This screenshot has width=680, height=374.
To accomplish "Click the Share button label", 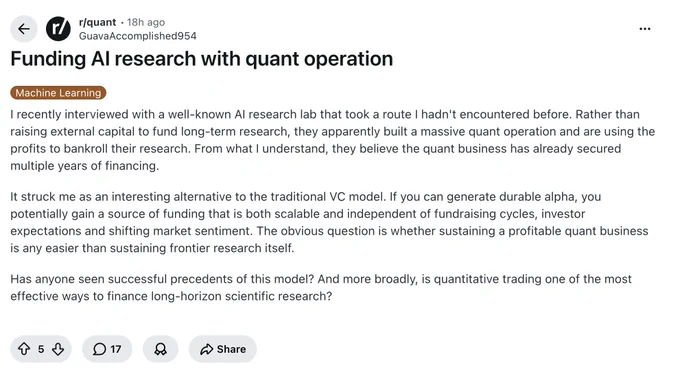I will 231,349.
